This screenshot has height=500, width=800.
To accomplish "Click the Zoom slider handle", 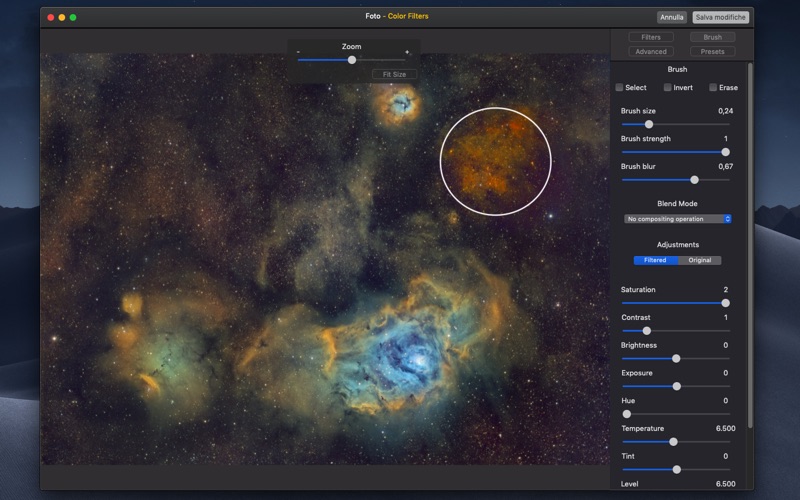I will [352, 60].
